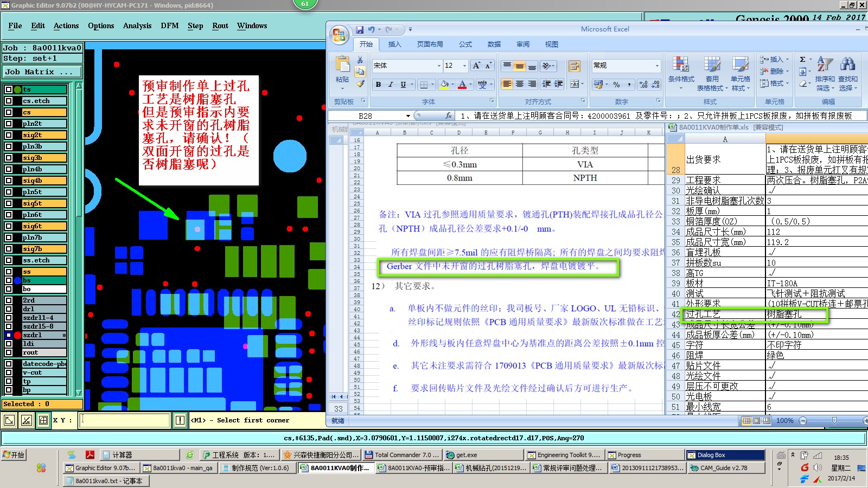Click the Underline icon in Excel ribbon

[403, 85]
